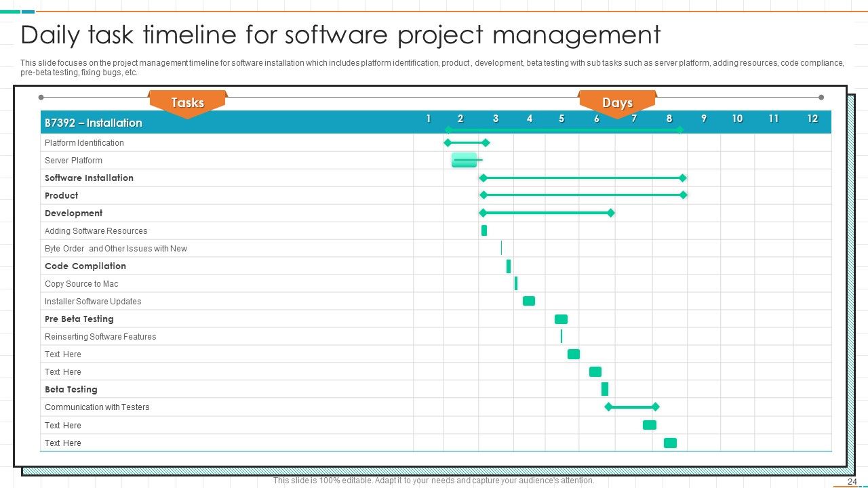
Task: Select the Communication with Testers bar
Action: click(x=631, y=407)
